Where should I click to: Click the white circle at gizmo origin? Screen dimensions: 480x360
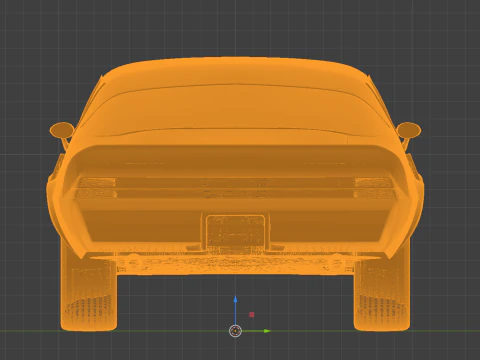(x=235, y=331)
